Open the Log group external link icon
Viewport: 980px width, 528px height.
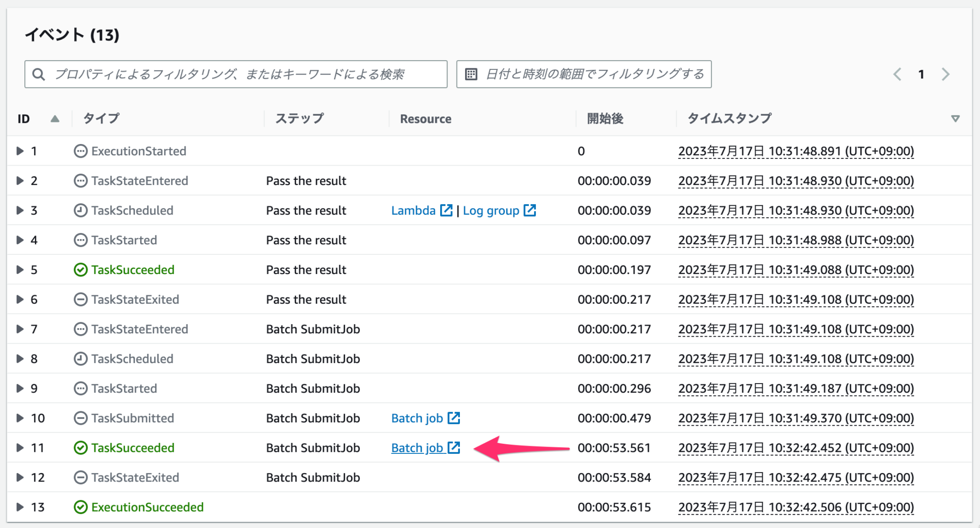pos(530,210)
